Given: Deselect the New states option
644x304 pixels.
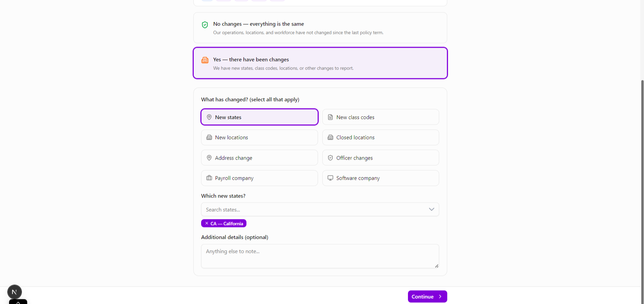Looking at the screenshot, I should [259, 117].
